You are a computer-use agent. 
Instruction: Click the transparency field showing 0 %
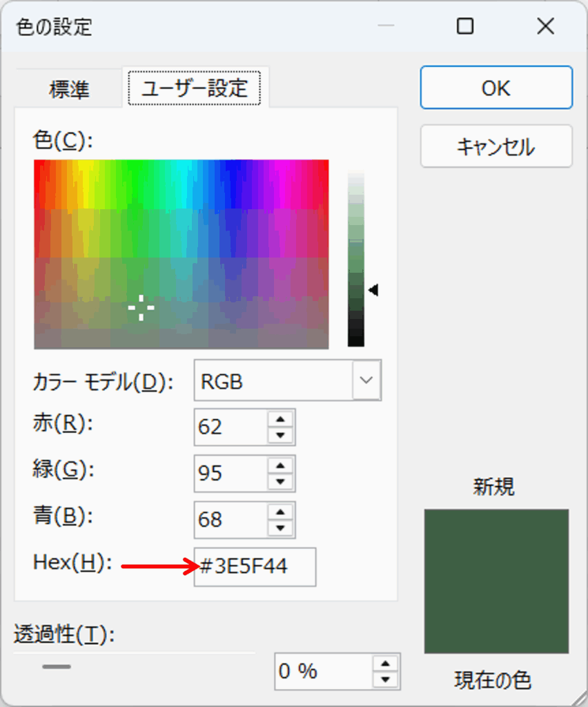[322, 671]
